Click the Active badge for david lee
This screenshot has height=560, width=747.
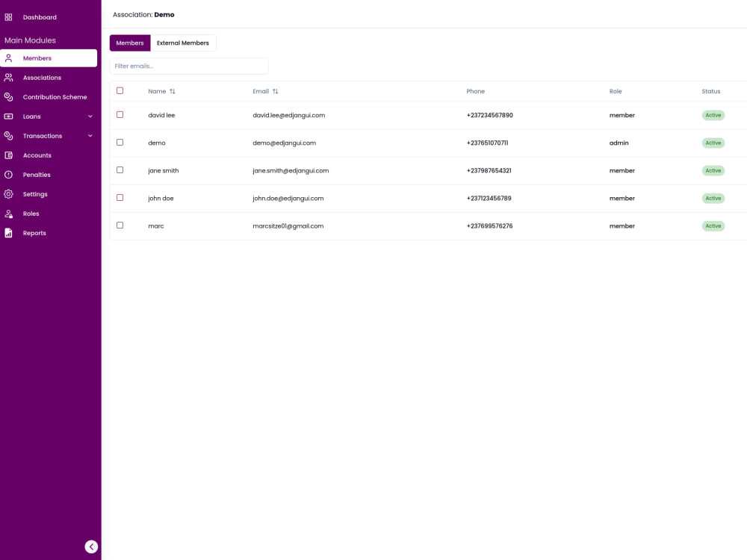713,115
